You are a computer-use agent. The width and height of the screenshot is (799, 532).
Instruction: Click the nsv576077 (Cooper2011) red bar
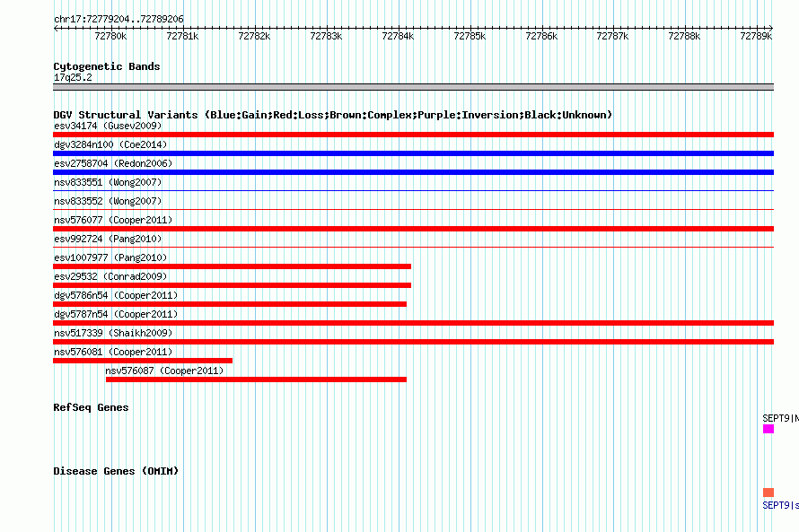coord(413,229)
